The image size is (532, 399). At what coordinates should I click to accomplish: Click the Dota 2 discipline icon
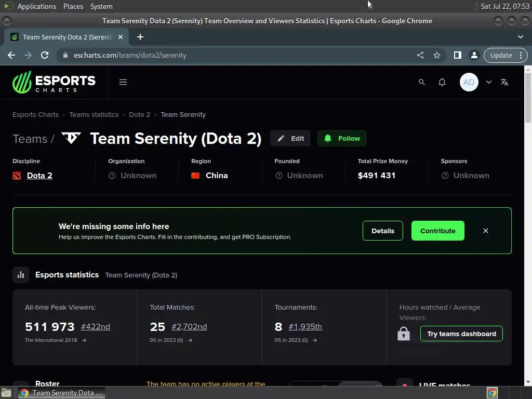pyautogui.click(x=17, y=176)
